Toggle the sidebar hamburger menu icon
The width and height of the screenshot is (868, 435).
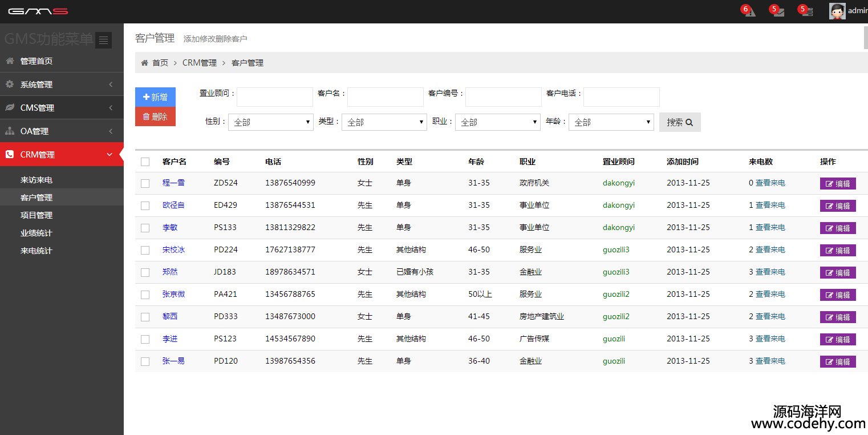coord(103,40)
